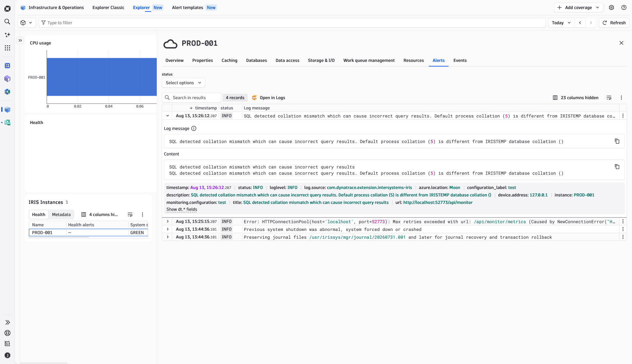The width and height of the screenshot is (632, 364).
Task: Open the apps grid icon
Action: 7,48
